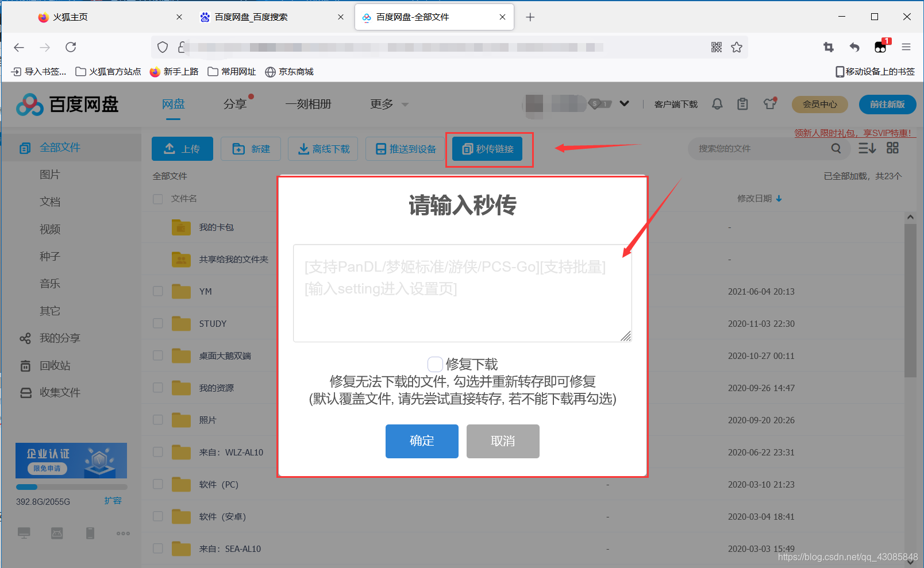Image resolution: width=924 pixels, height=568 pixels.
Task: Open the 共享给我的文件夹 folder icon
Action: point(181,260)
